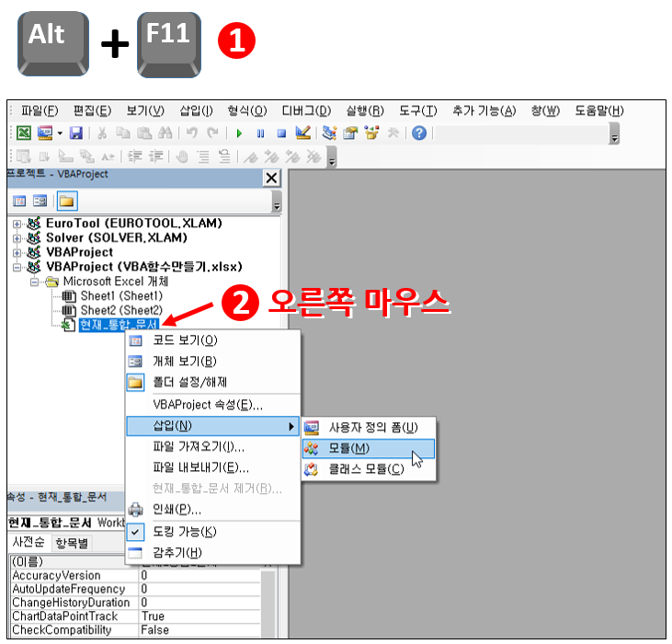Image resolution: width=672 pixels, height=644 pixels.
Task: Choose 인쇄(P)... in the context menu
Action: pyautogui.click(x=213, y=510)
